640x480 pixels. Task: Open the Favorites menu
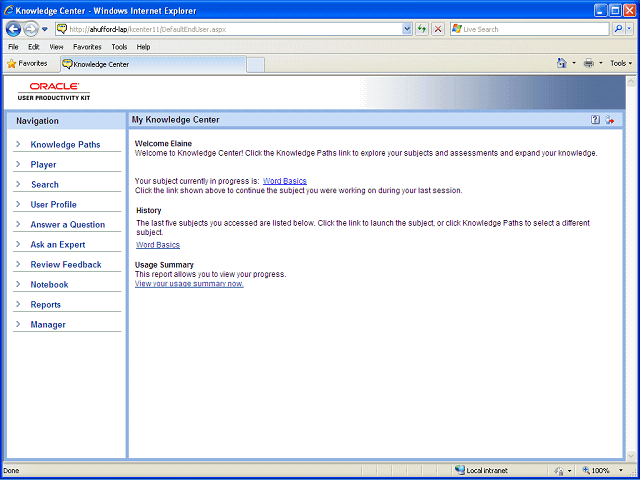87,47
